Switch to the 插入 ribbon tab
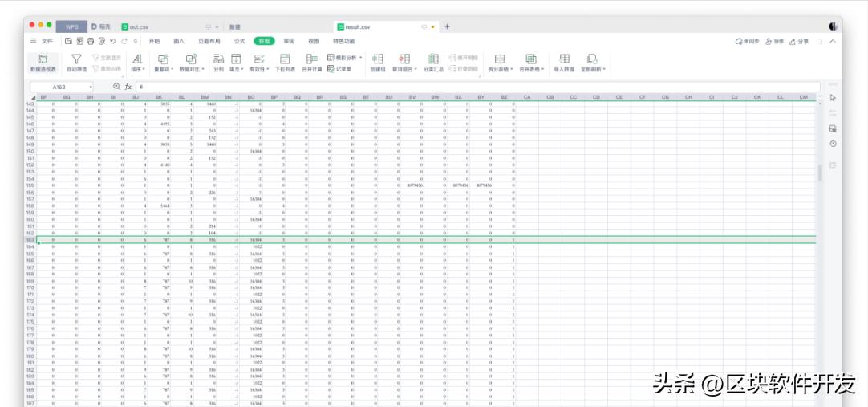This screenshot has height=407, width=868. coord(179,41)
